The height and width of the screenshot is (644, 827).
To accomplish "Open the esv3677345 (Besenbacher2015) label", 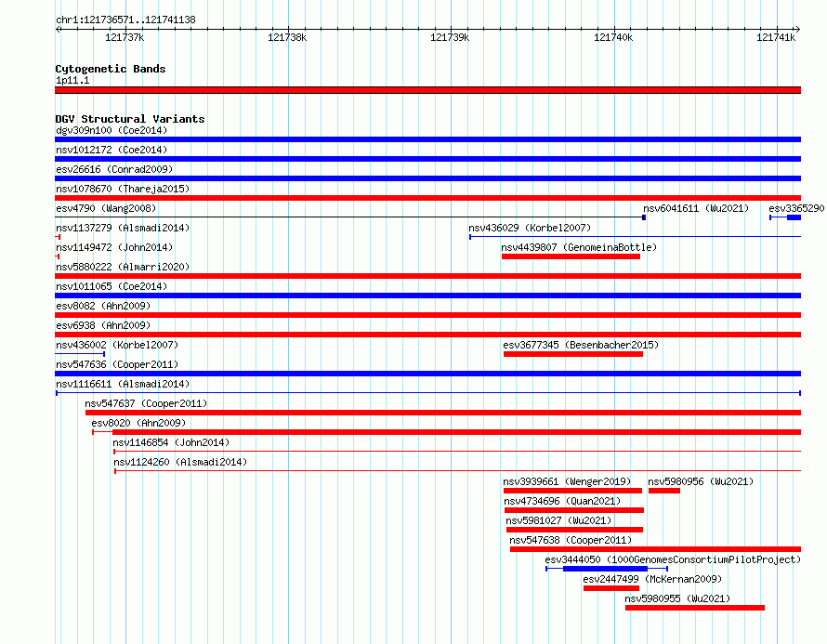I will pos(581,345).
